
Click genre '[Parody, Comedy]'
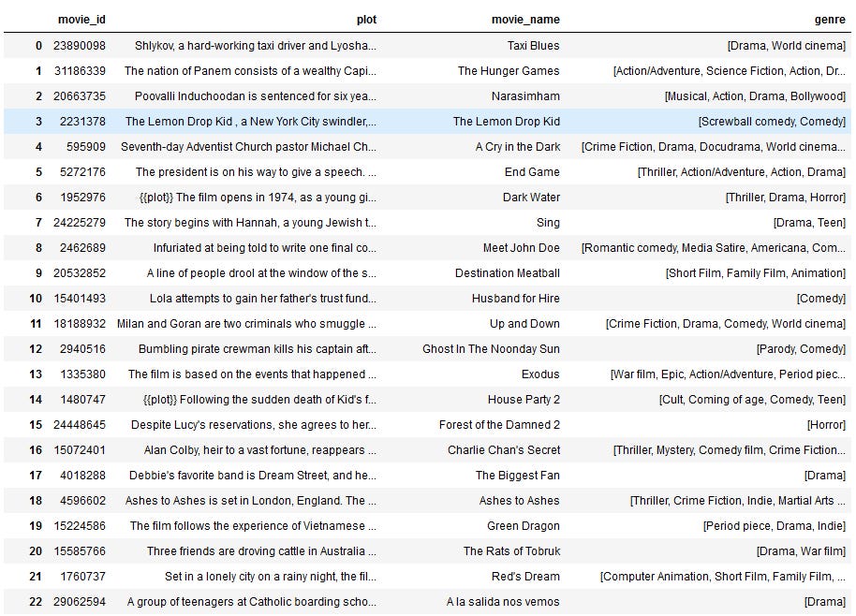[x=801, y=349]
